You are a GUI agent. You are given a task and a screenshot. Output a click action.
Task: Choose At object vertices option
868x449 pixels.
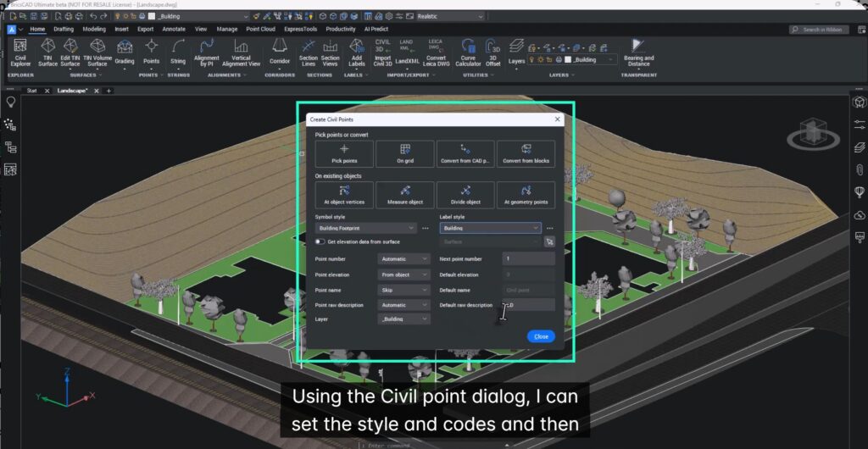(x=344, y=195)
